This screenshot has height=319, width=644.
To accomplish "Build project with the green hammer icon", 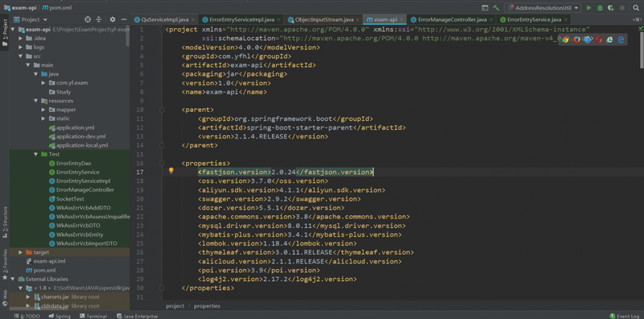I will click(x=496, y=8).
